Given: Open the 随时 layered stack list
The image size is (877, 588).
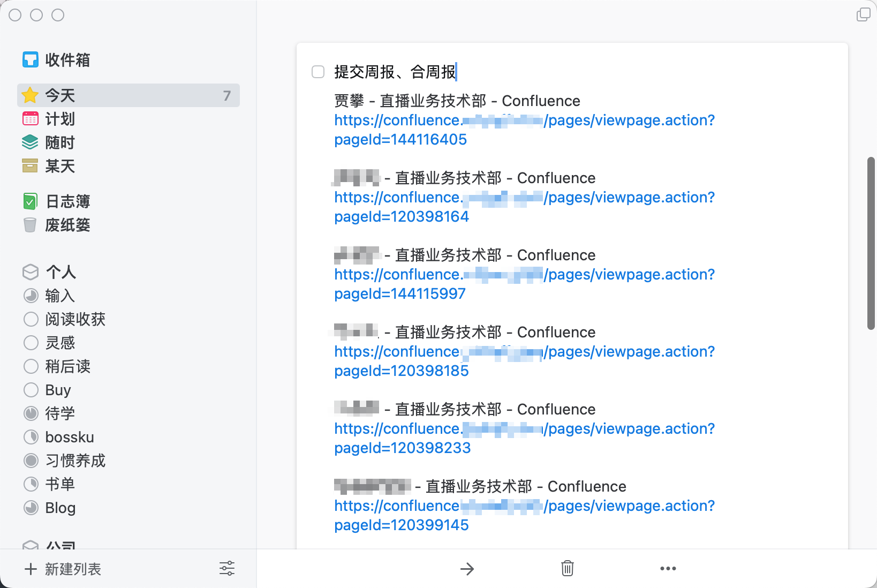Looking at the screenshot, I should pyautogui.click(x=59, y=142).
